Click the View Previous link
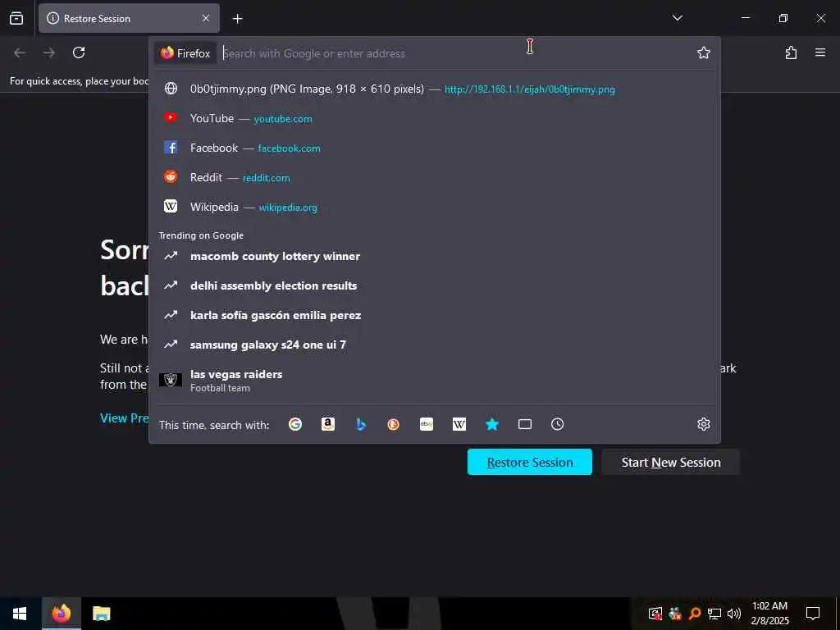This screenshot has width=840, height=630. [x=125, y=418]
